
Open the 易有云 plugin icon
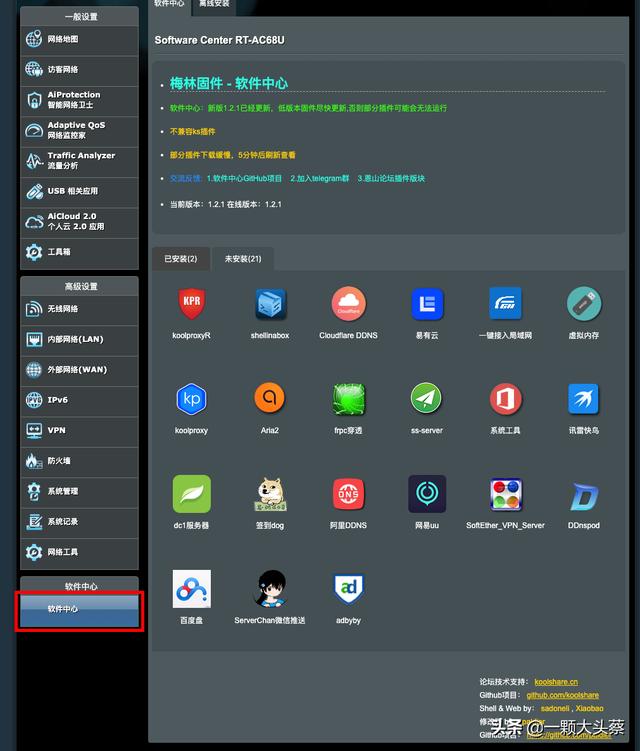(427, 304)
